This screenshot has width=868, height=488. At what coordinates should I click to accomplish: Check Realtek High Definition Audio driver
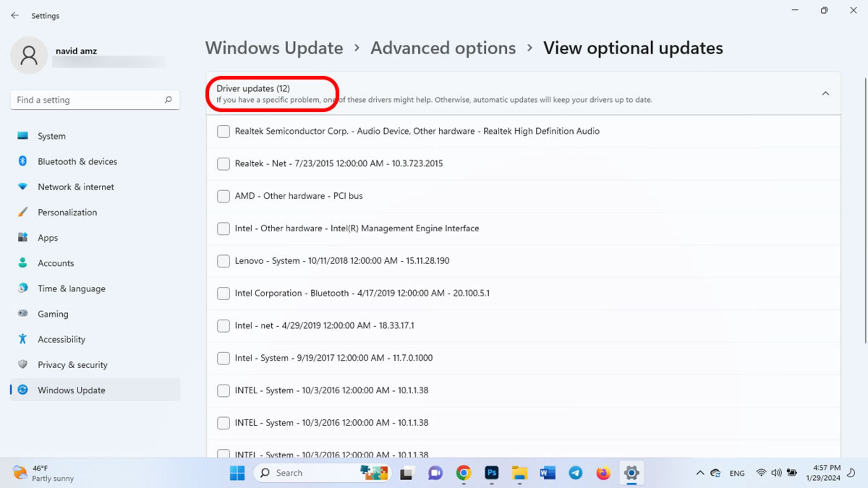pyautogui.click(x=223, y=131)
